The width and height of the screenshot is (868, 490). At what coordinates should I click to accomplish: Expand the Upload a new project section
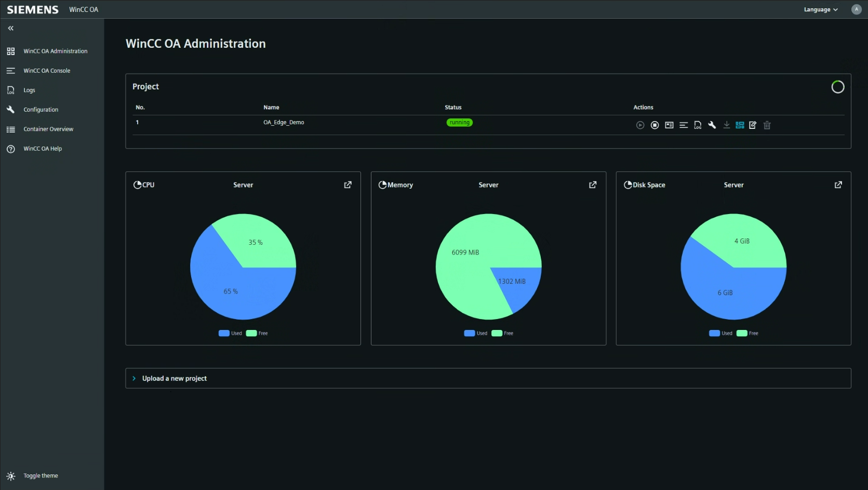(x=174, y=379)
